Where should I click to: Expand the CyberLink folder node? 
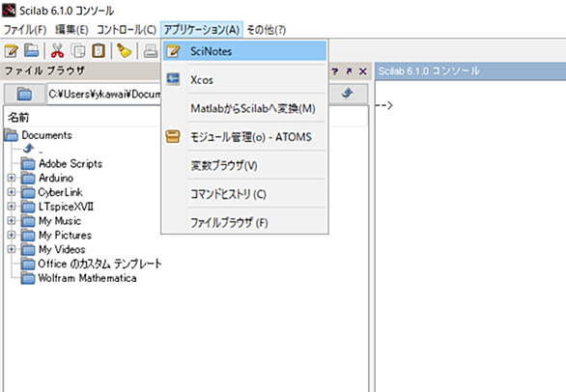click(x=12, y=192)
